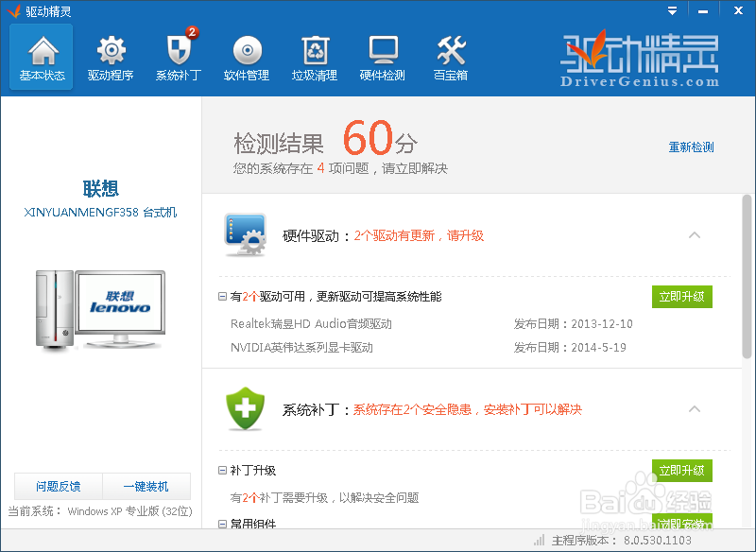Screen dimensions: 756x552
Task: Select Realtek瑞昱HD Audio音频驱动 entry
Action: point(311,323)
